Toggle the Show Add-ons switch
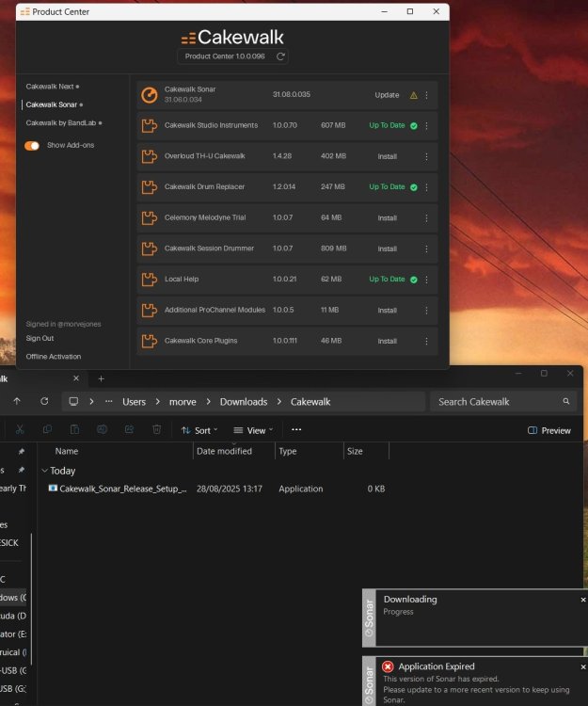The height and width of the screenshot is (706, 588). pyautogui.click(x=32, y=146)
